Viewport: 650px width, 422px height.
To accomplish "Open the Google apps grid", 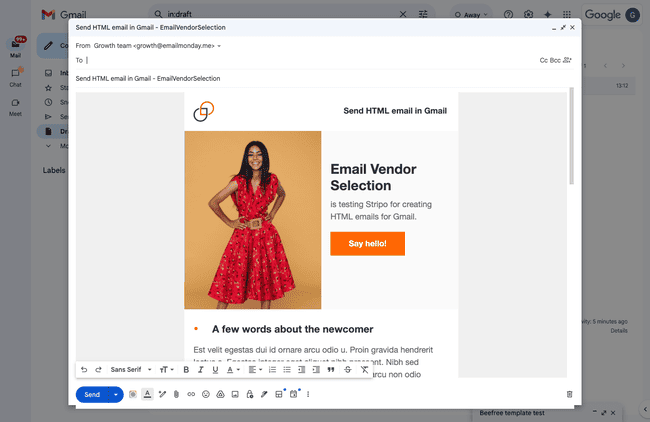I will click(x=567, y=15).
